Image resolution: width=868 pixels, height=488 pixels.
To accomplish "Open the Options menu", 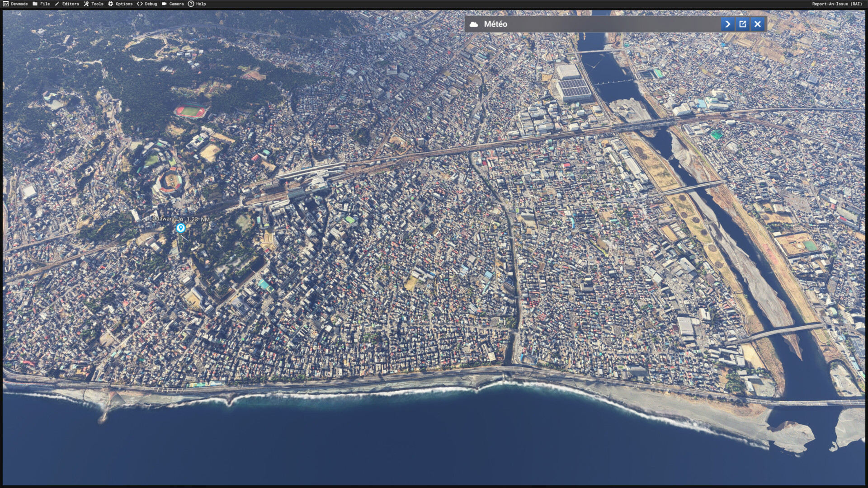I will tap(124, 4).
